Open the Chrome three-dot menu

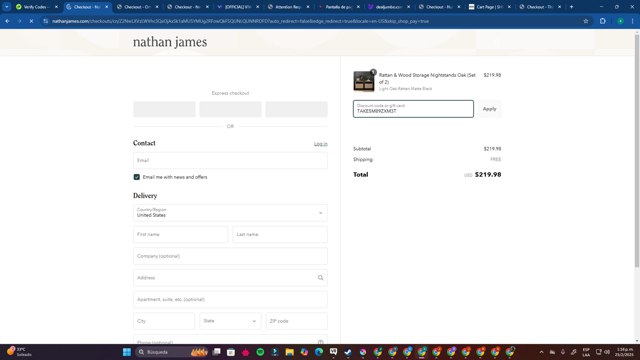click(633, 21)
